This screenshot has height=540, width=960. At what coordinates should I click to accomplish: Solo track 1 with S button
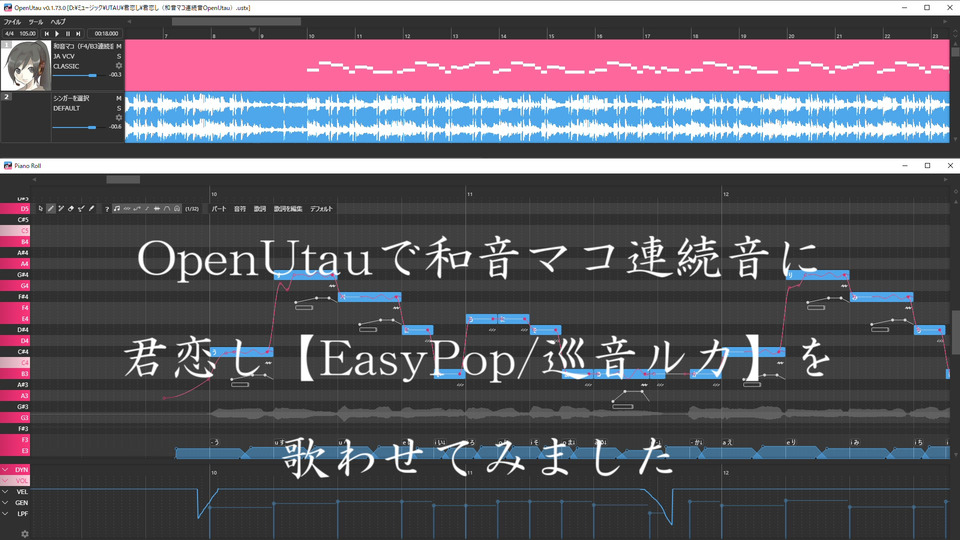click(x=119, y=56)
